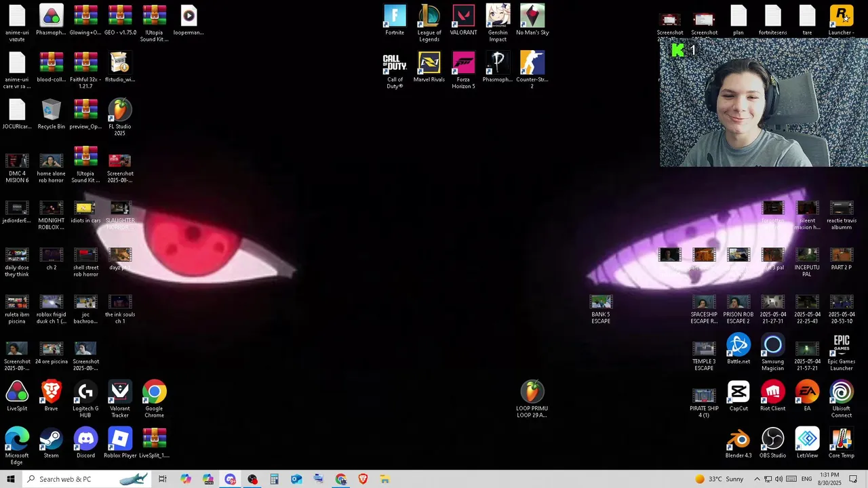Open the Windows Start menu
The height and width of the screenshot is (488, 868).
tap(11, 479)
